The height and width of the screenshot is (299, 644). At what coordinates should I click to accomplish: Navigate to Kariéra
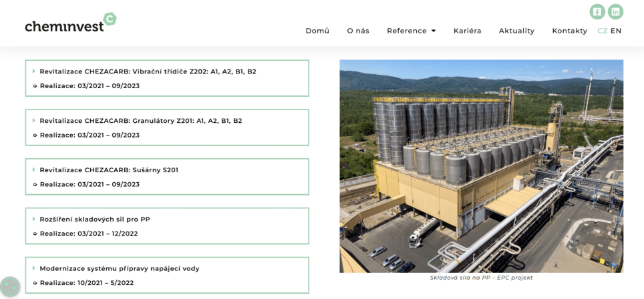click(x=468, y=31)
